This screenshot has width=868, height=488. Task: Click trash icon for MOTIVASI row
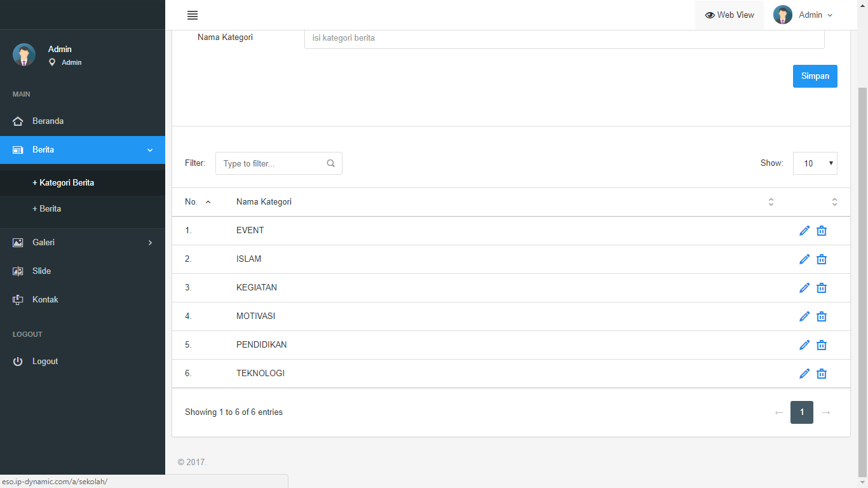[822, 316]
